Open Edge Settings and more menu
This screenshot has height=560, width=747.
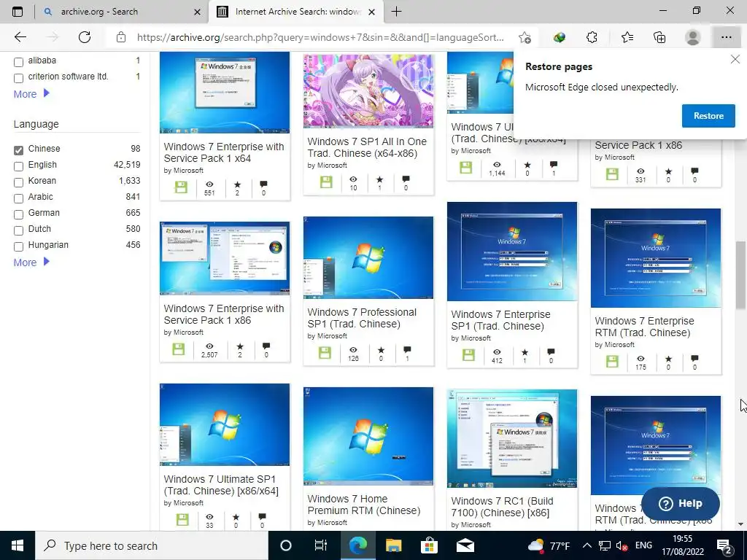[726, 37]
